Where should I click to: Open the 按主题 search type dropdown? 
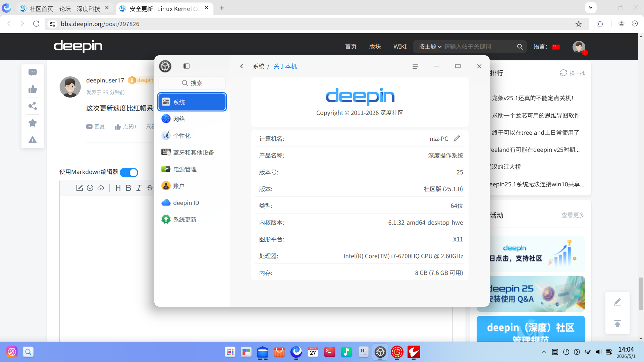430,47
